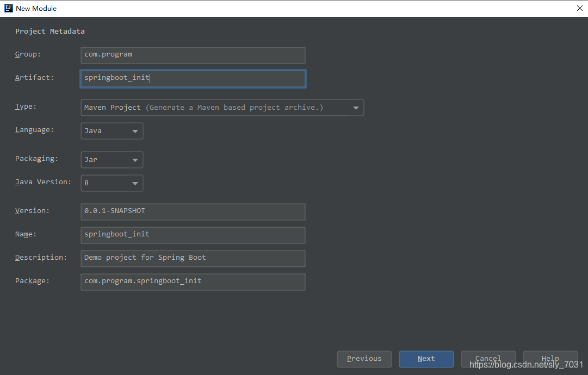Cancel the New Module wizard
588x375 pixels.
point(488,359)
